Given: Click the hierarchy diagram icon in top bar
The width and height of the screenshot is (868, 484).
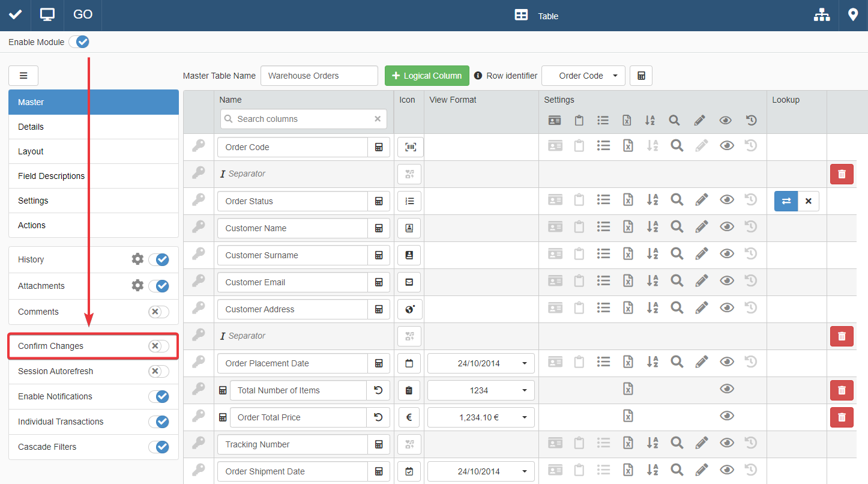Looking at the screenshot, I should pyautogui.click(x=822, y=16).
